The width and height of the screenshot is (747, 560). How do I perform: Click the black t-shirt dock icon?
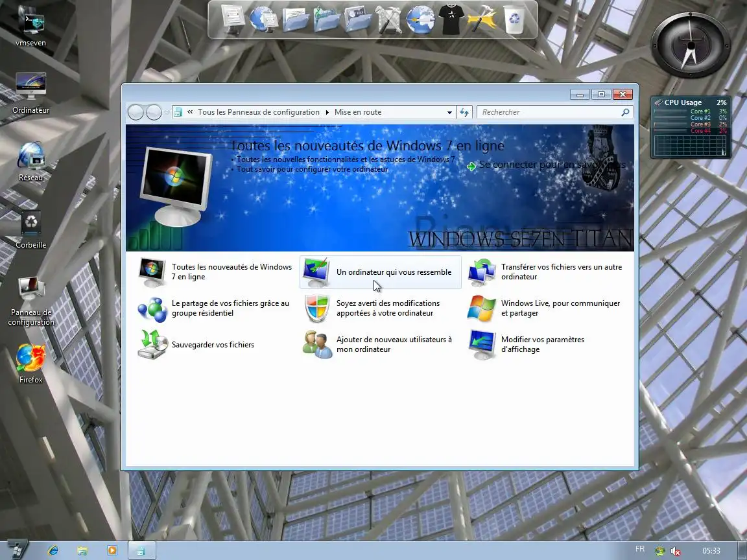coord(451,19)
